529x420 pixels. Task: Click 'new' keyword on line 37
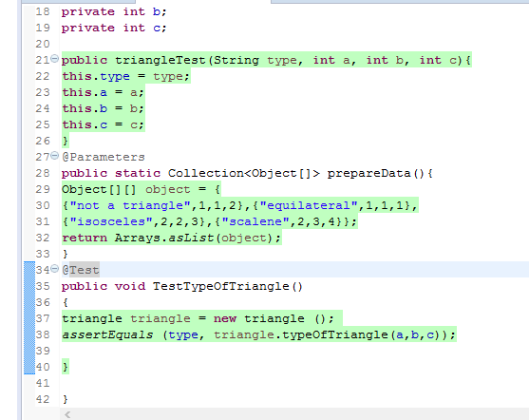tap(225, 318)
